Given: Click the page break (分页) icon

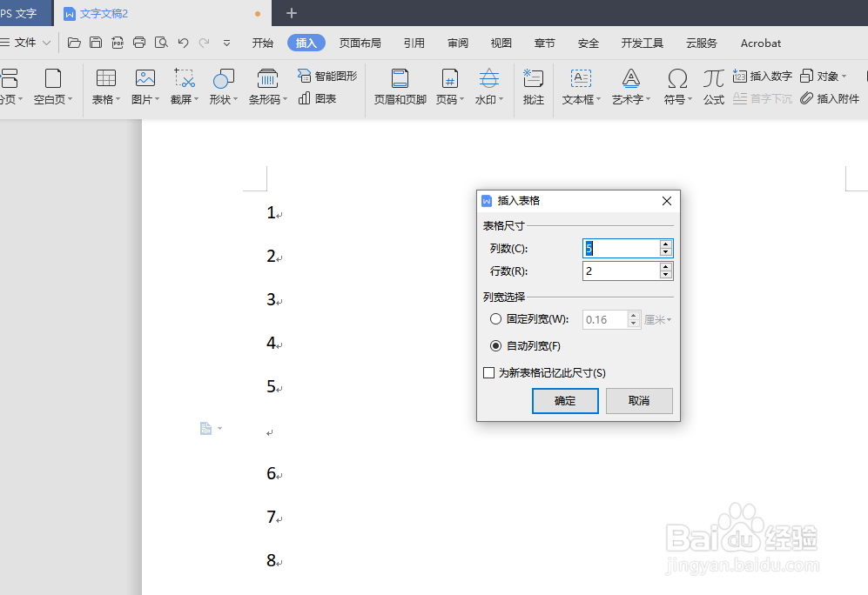Looking at the screenshot, I should coord(9,78).
